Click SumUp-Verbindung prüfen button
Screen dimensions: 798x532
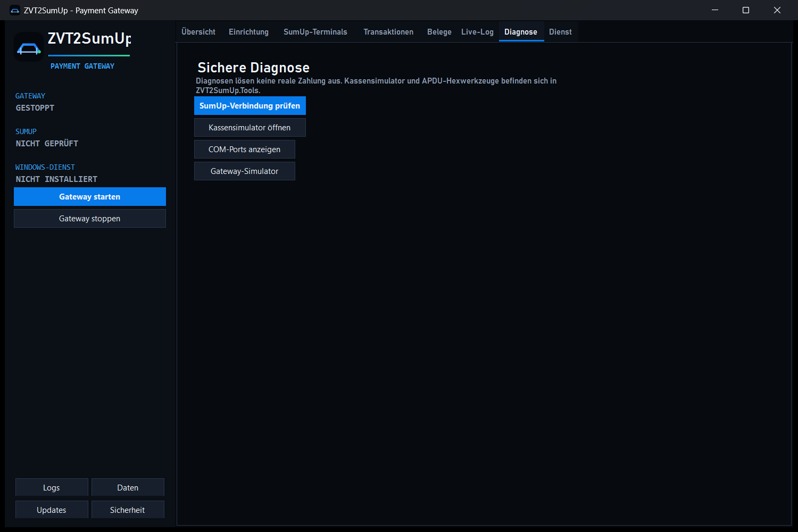point(250,106)
